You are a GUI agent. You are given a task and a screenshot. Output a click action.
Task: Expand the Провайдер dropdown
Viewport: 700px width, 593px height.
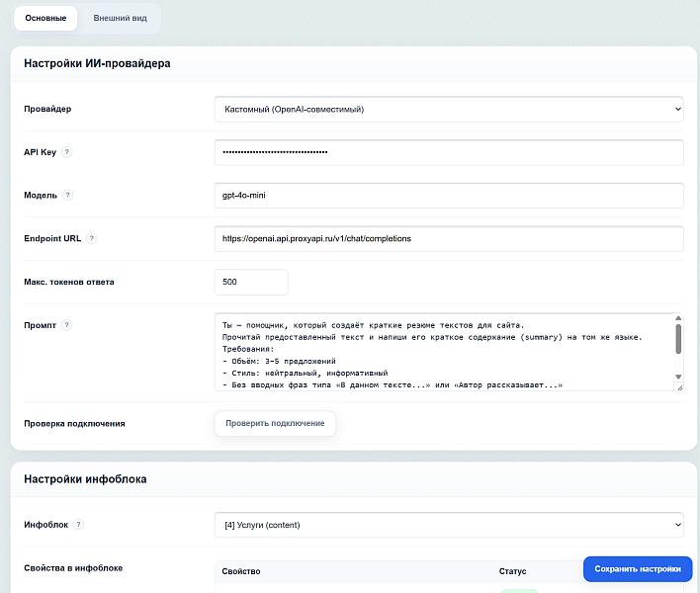[449, 110]
